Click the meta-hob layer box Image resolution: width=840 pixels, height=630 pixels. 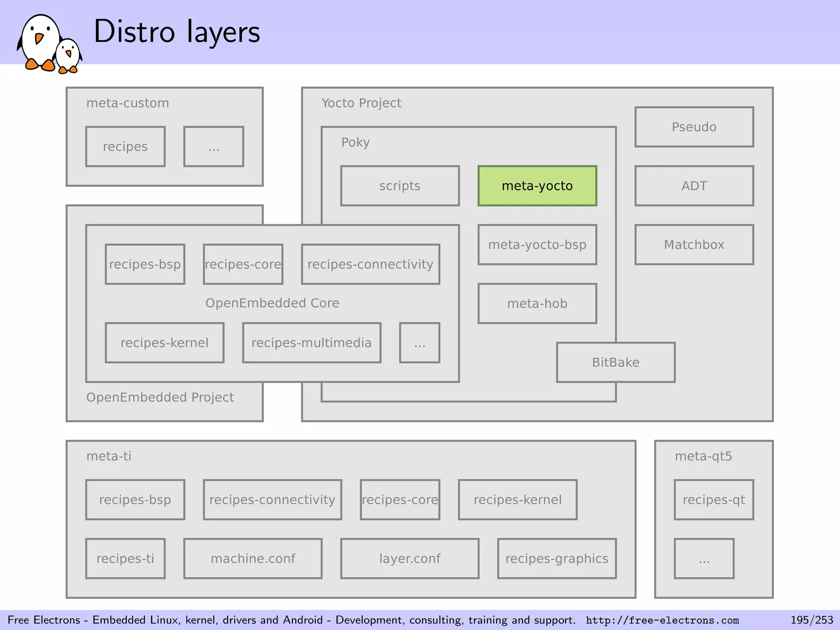tap(537, 304)
